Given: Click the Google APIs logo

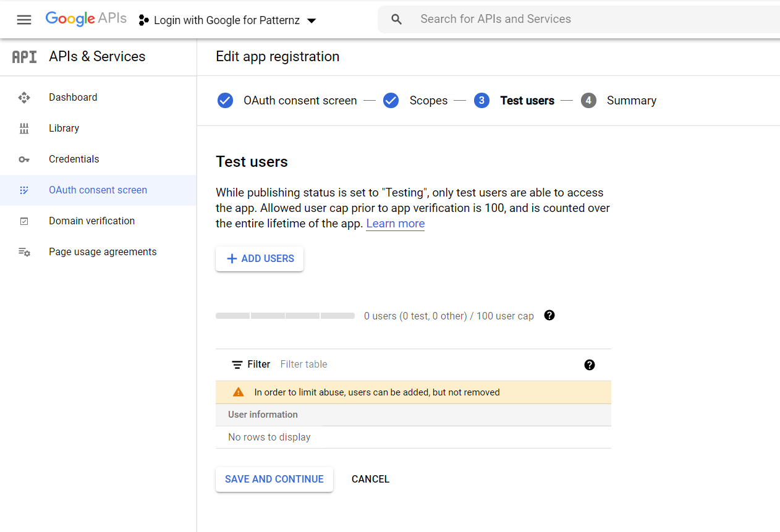Looking at the screenshot, I should 86,19.
